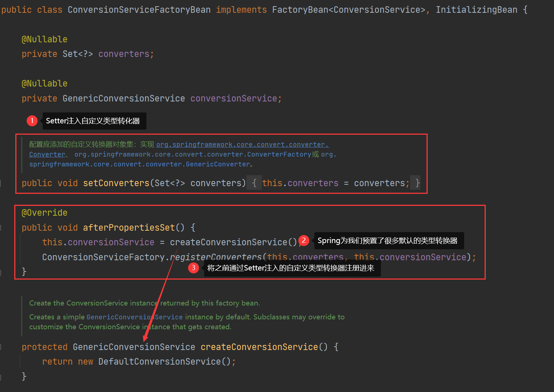Click the afterPropertiesSet method name
The width and height of the screenshot is (554, 392).
(129, 228)
